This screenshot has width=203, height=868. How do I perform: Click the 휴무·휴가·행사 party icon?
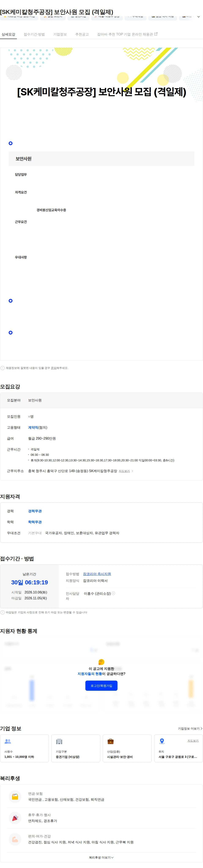pos(15,818)
